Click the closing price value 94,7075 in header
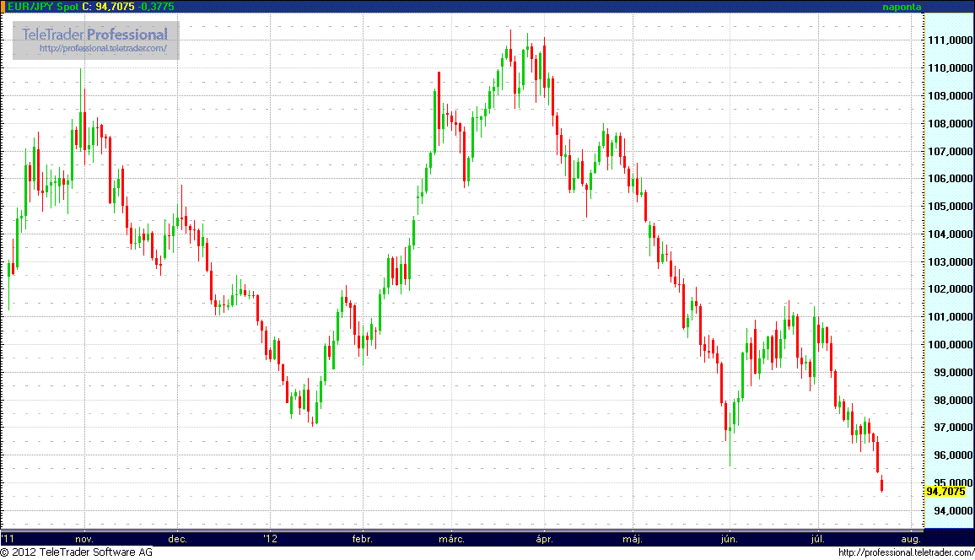 (115, 6)
